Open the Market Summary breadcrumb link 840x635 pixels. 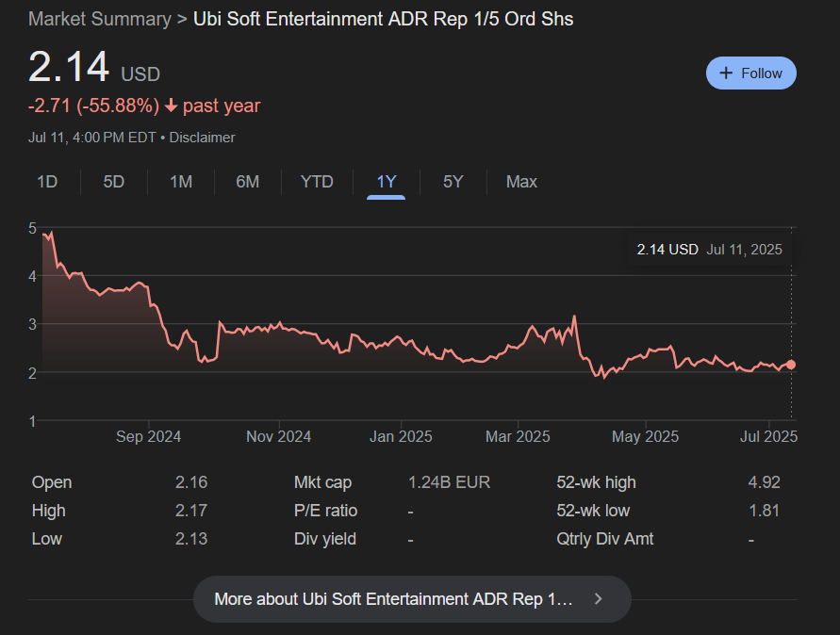[100, 19]
